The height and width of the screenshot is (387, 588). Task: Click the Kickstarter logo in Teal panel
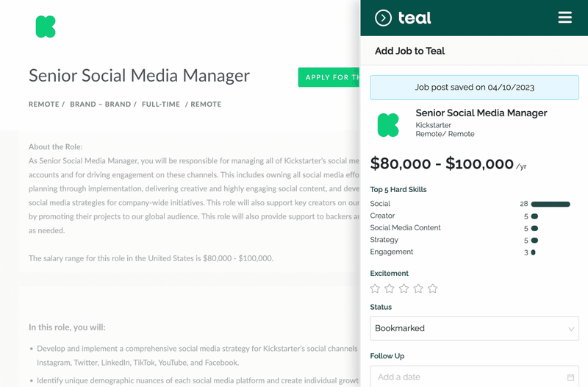[388, 125]
